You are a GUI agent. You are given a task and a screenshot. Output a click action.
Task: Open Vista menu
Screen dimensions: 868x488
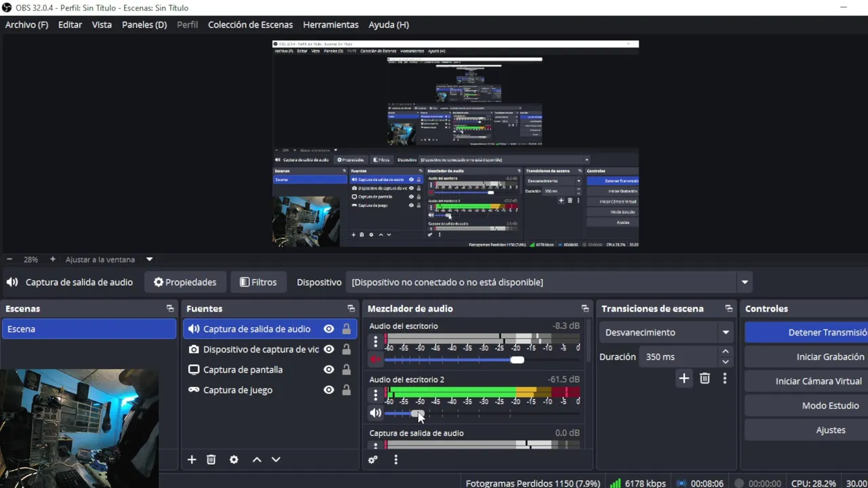tap(102, 24)
